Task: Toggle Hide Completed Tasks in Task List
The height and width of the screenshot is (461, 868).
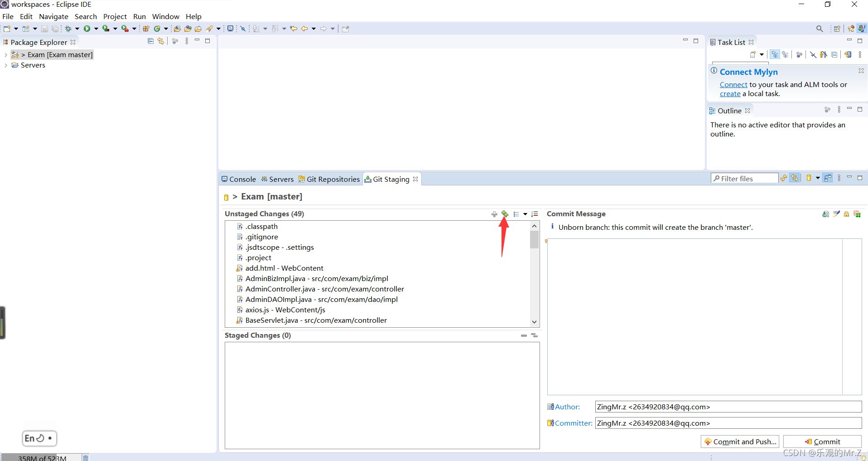Action: coord(813,54)
